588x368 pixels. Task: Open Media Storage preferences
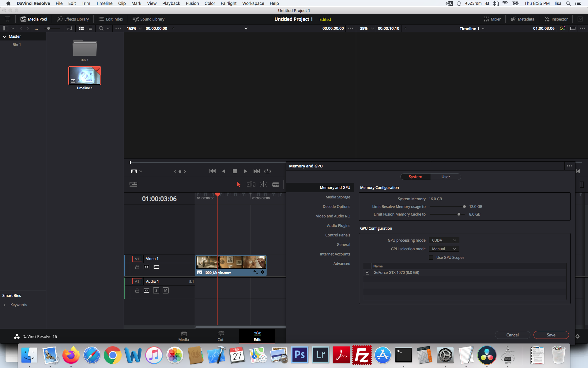(x=338, y=197)
